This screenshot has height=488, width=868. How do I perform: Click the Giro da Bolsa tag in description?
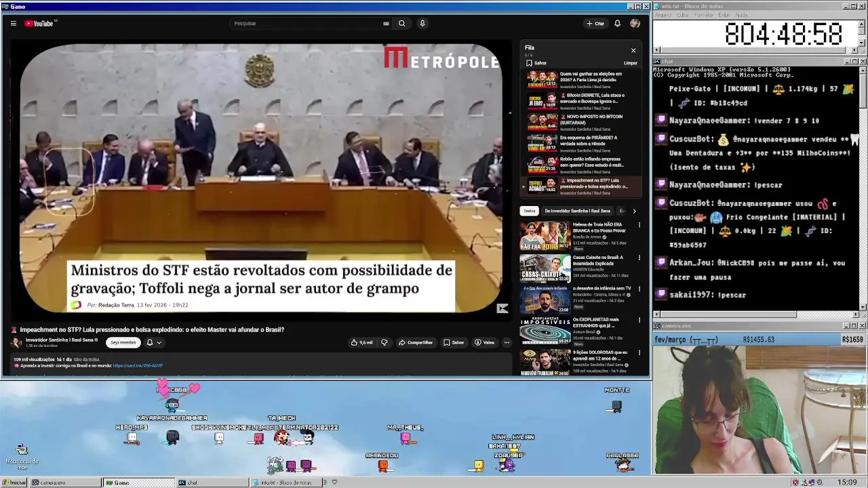click(x=87, y=359)
